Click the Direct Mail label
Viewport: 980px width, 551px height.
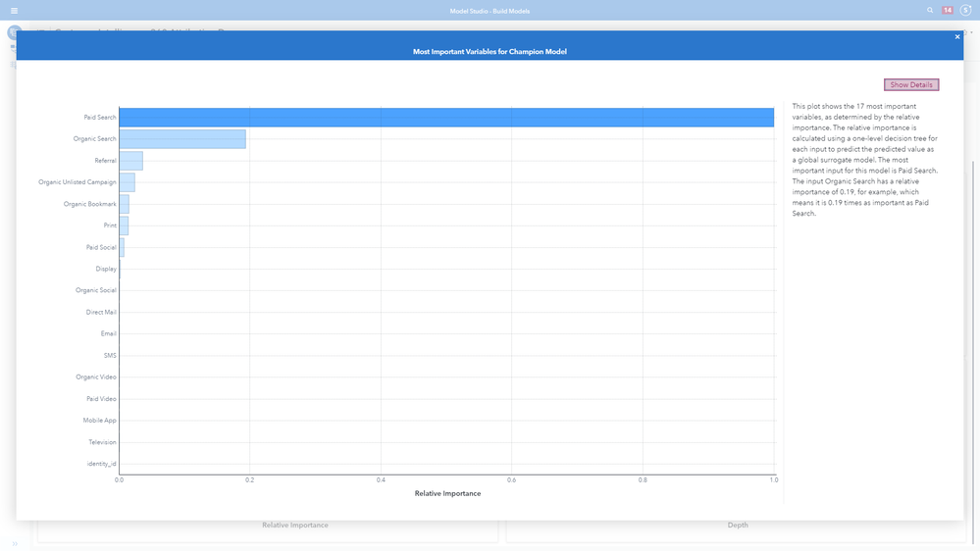(101, 313)
